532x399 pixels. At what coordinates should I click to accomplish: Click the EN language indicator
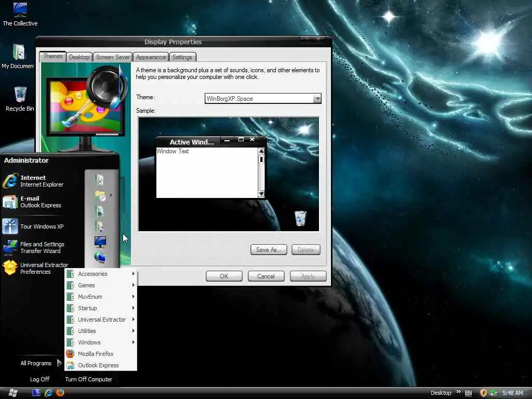point(469,393)
